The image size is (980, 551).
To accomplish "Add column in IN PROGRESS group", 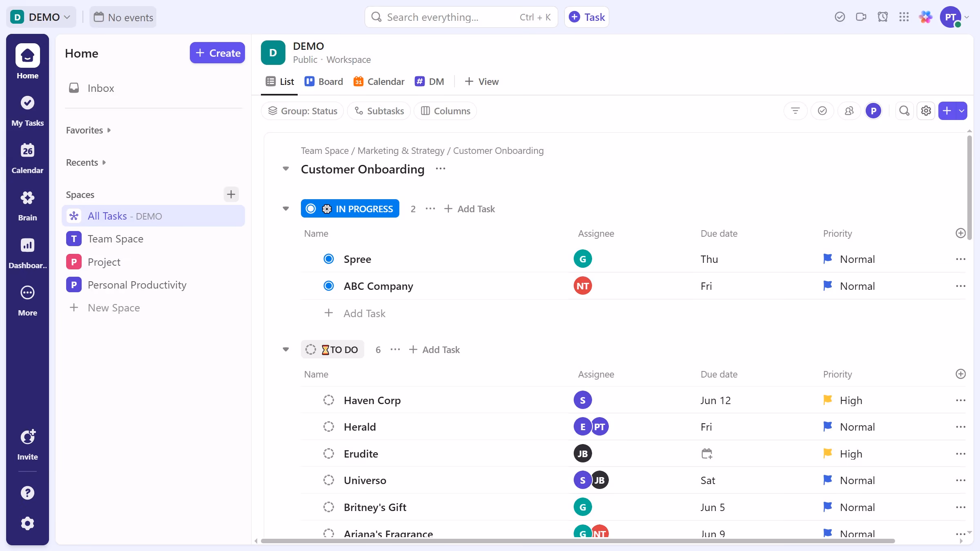I will click(x=960, y=233).
